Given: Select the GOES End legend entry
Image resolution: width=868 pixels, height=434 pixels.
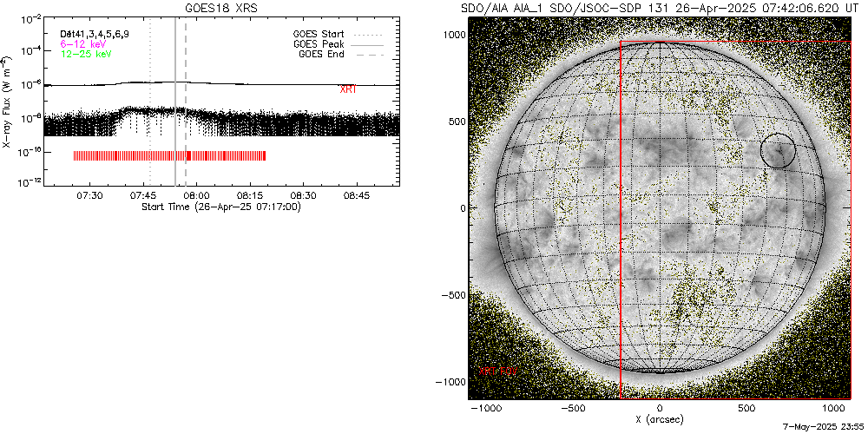Looking at the screenshot, I should click(x=341, y=54).
